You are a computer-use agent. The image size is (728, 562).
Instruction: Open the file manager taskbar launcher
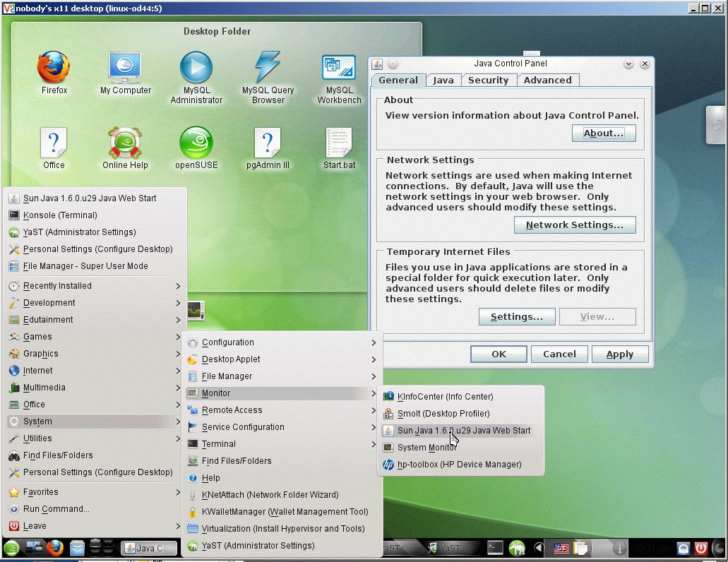point(78,548)
